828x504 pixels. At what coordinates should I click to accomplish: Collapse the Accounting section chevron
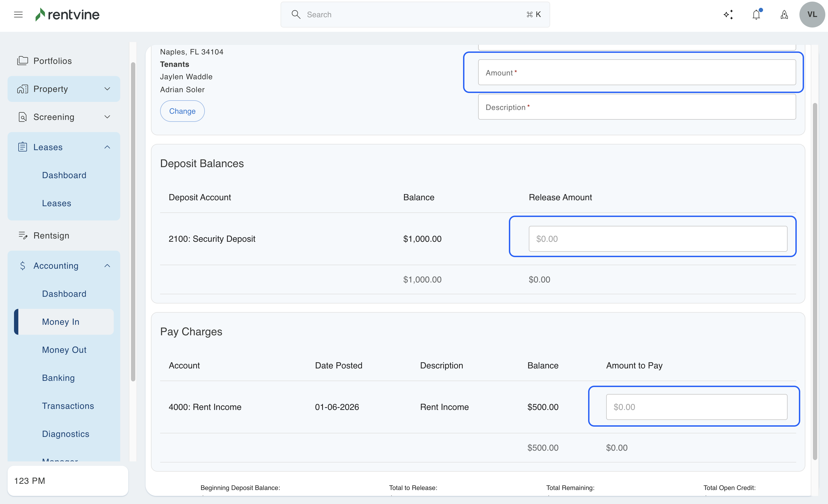pos(107,266)
